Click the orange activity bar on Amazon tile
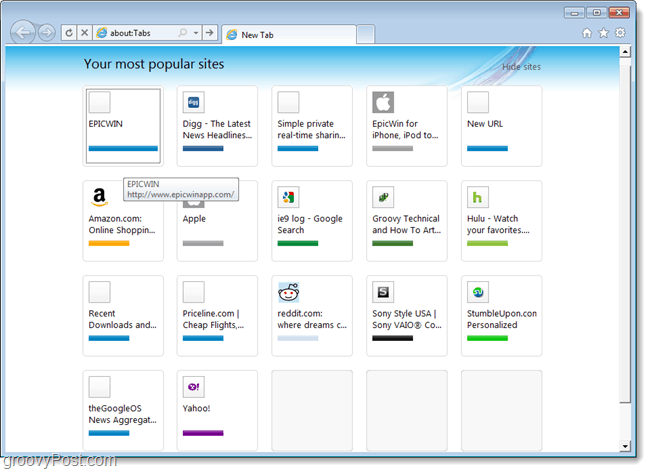The image size is (650, 471). point(109,243)
